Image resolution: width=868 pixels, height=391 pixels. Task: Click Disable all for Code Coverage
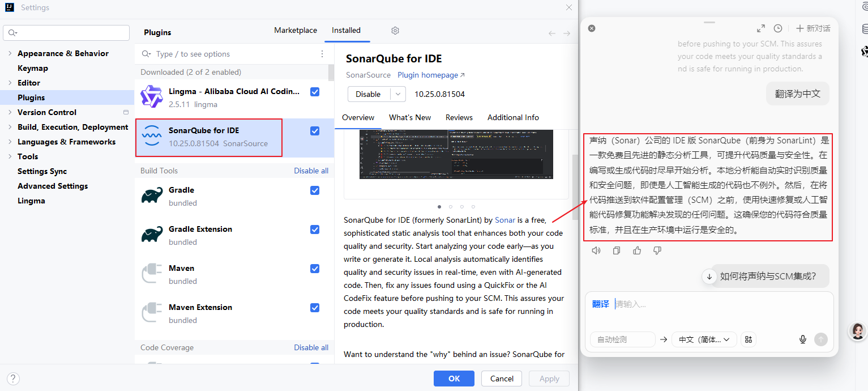pyautogui.click(x=311, y=347)
